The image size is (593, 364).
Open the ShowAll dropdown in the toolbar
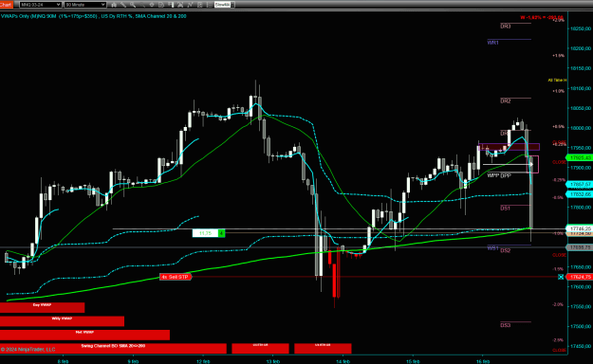click(224, 5)
